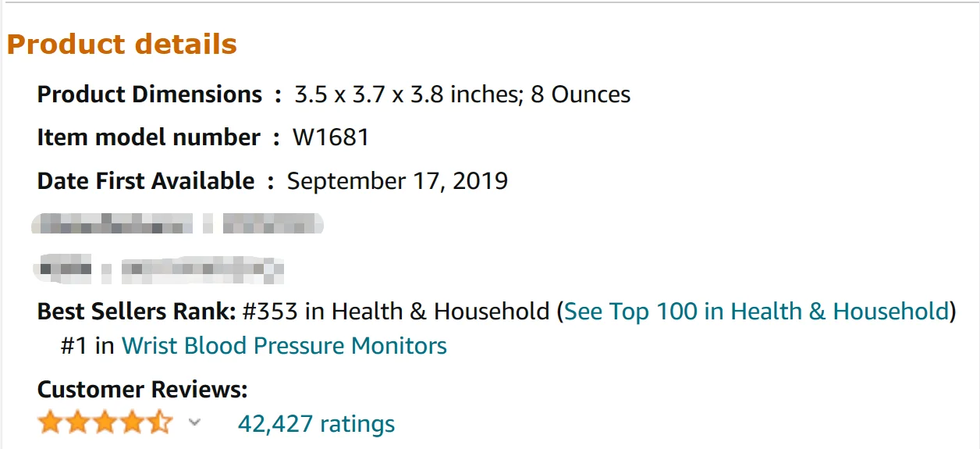Click the middle third rating star
Image resolution: width=980 pixels, height=449 pixels.
click(105, 422)
